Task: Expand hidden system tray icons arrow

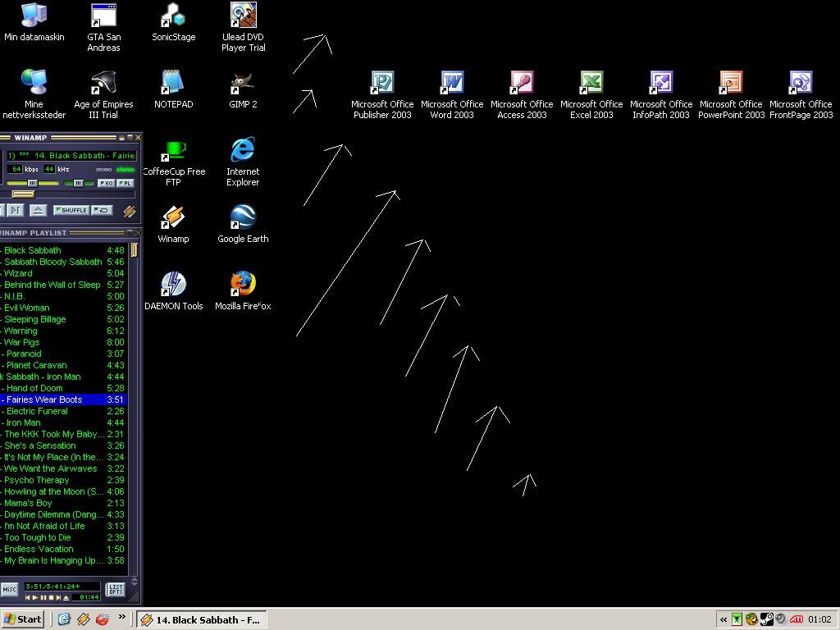Action: [x=723, y=619]
